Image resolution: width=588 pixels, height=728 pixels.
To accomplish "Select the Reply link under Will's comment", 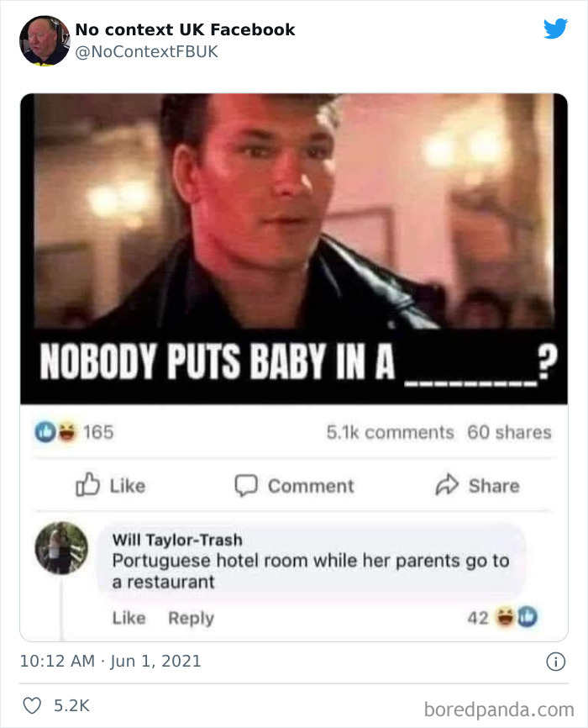I will pos(190,618).
